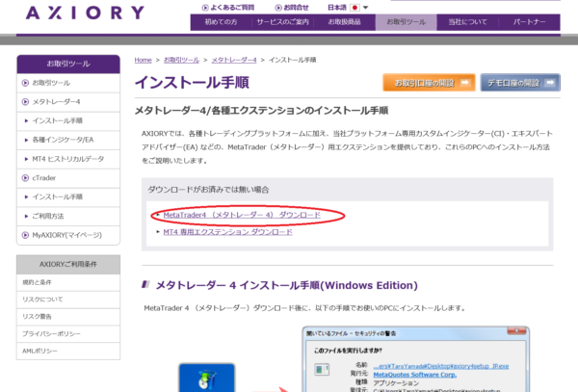Click the orange お取引口座の開設 button

pyautogui.click(x=428, y=82)
